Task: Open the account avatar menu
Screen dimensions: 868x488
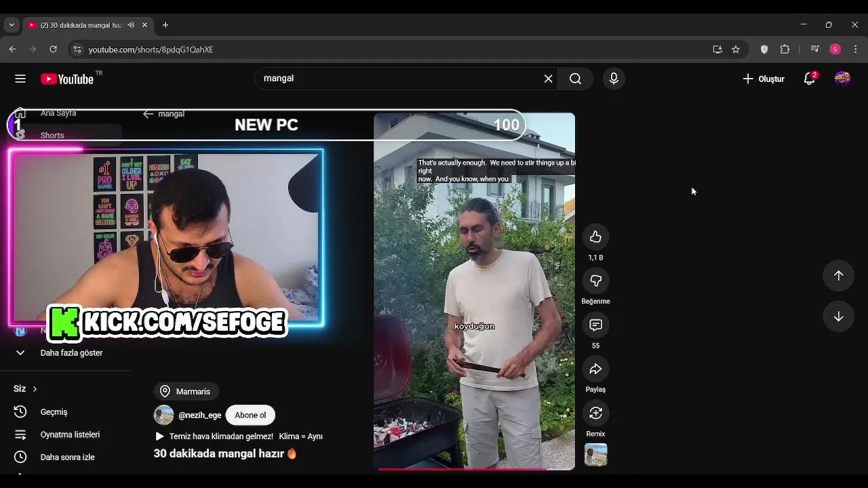Action: (x=842, y=79)
